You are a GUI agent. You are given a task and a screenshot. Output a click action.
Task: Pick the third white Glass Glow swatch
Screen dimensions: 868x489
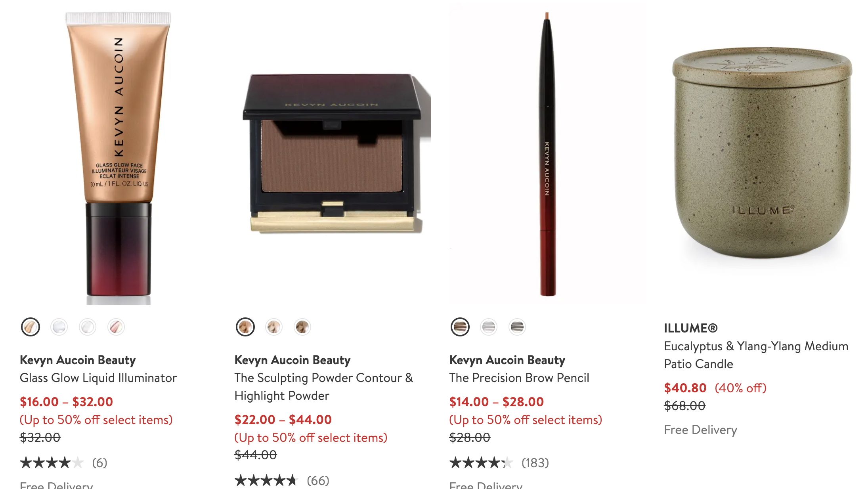tap(88, 327)
